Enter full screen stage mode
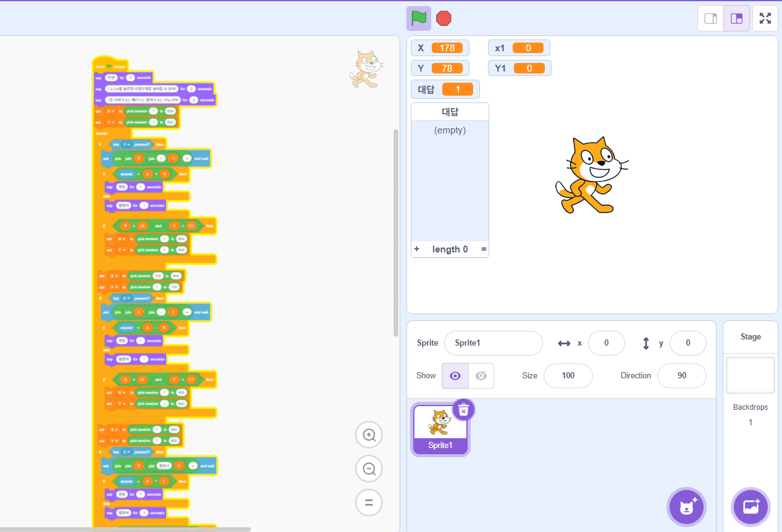This screenshot has width=782, height=532. point(765,19)
